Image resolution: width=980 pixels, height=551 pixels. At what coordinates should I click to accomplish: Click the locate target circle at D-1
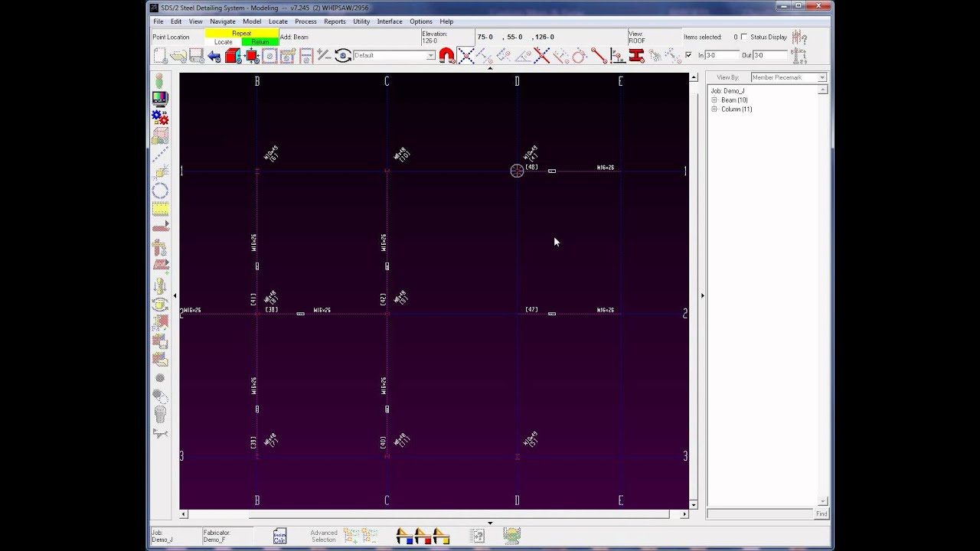(517, 171)
